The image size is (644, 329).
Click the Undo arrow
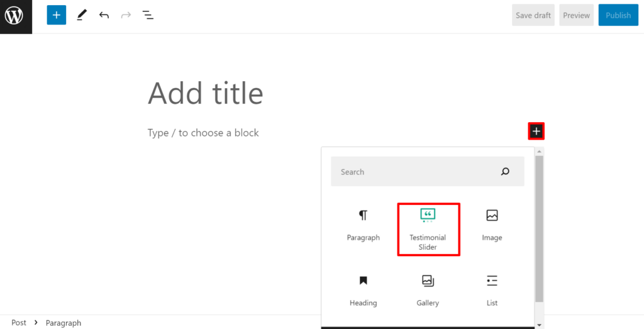pyautogui.click(x=104, y=15)
